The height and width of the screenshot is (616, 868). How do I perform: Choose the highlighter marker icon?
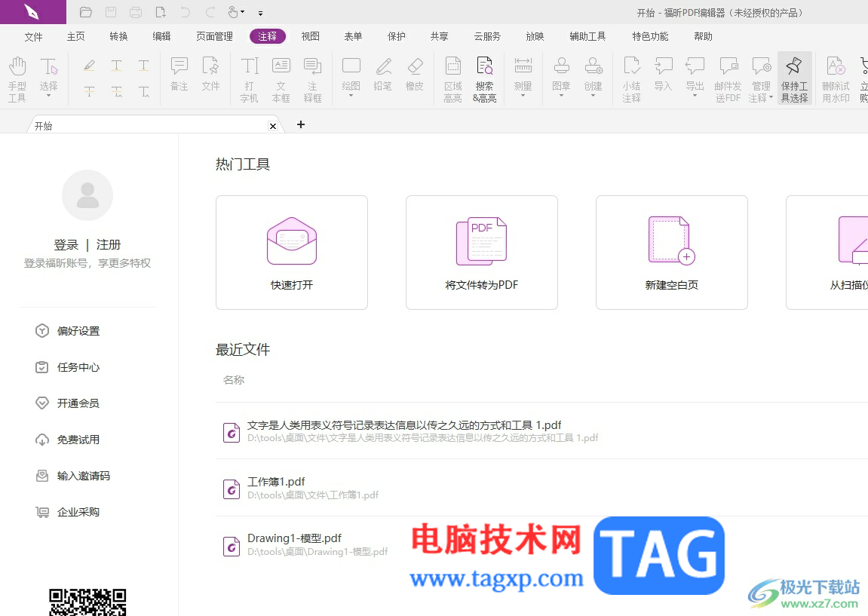pyautogui.click(x=89, y=66)
